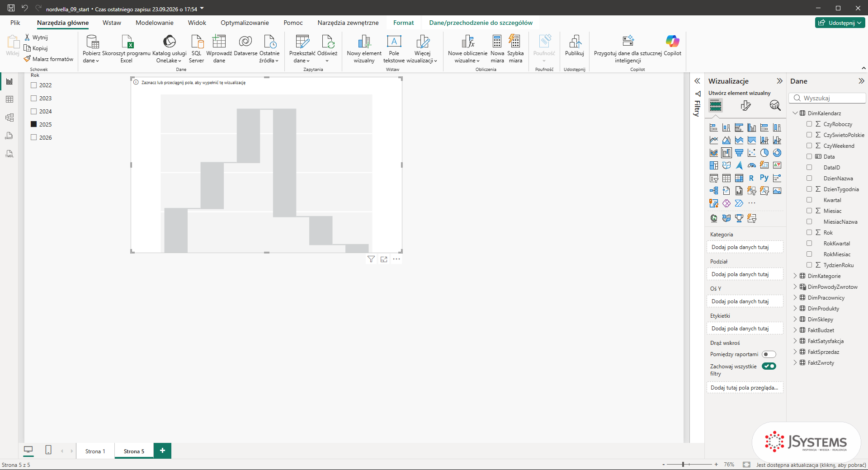
Task: Open visual filter icon below chart
Action: click(371, 259)
